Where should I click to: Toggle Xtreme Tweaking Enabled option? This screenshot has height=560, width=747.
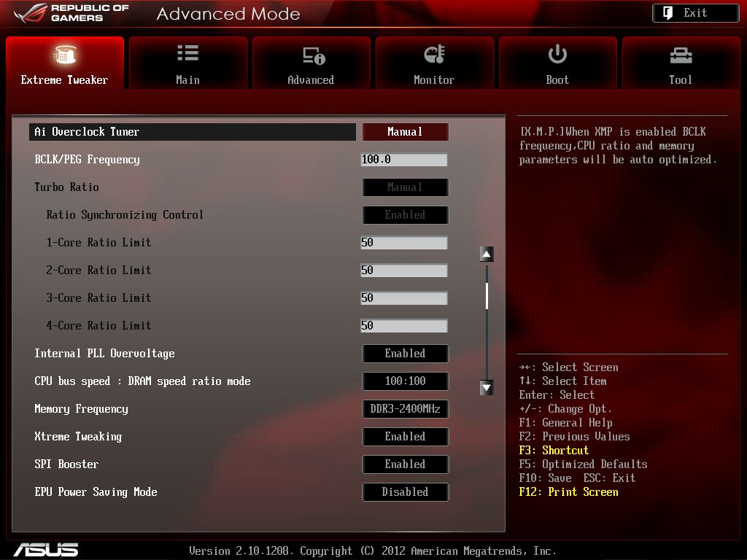click(x=405, y=437)
